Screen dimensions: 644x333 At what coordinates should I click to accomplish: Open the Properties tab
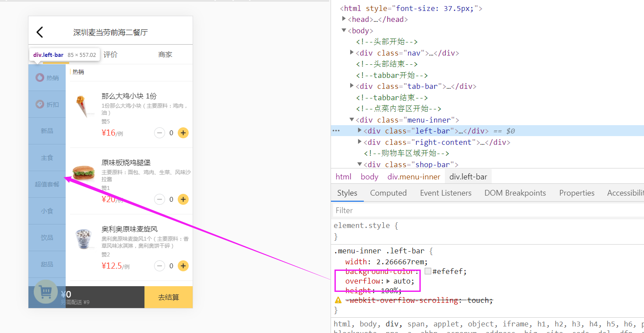click(577, 193)
